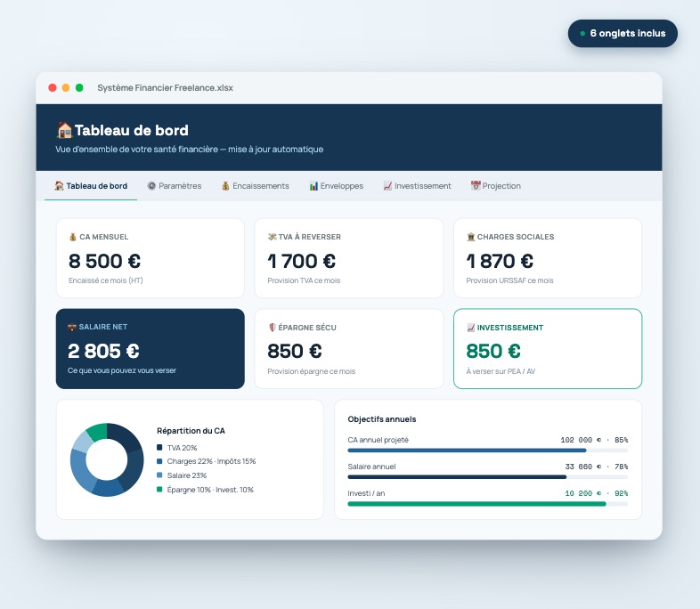Click the chart icon on Investissement tab
700x609 pixels.
[387, 185]
